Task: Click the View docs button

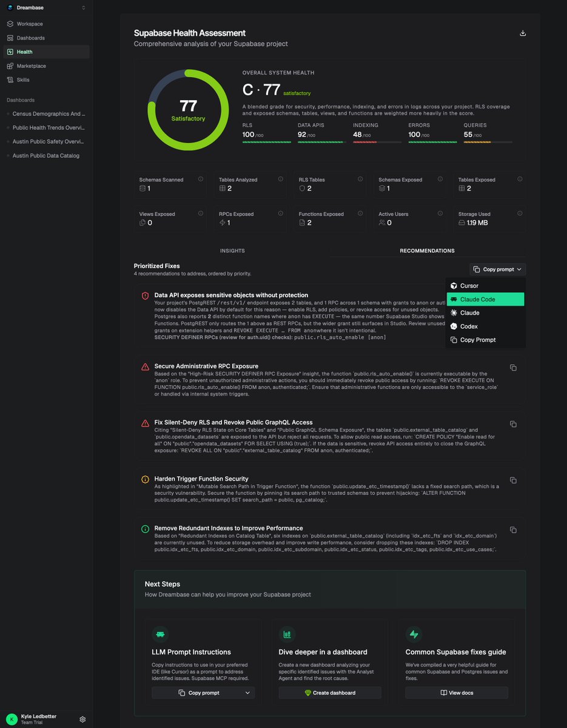Action: (457, 692)
